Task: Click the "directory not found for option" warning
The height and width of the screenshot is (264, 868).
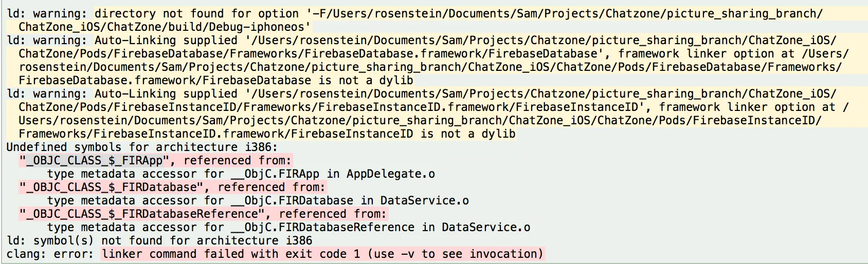Action: click(196, 14)
